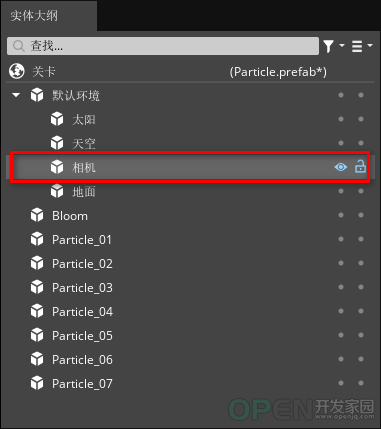
Task: Click the hamburger menu icon in search bar
Action: (x=357, y=46)
